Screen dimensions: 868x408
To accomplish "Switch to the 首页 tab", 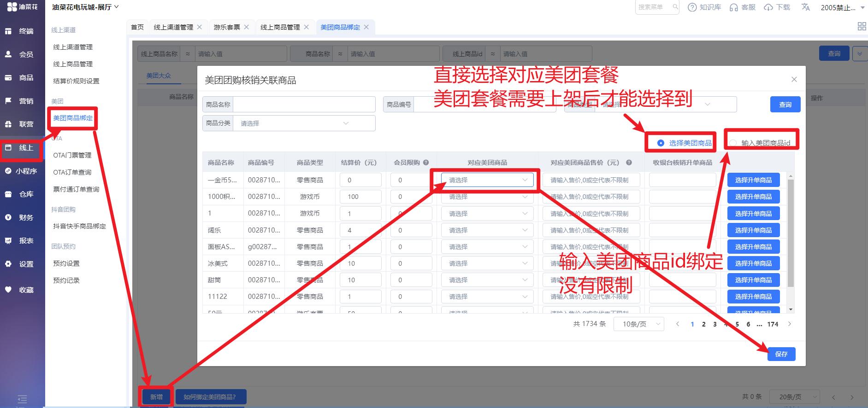I will [x=137, y=27].
